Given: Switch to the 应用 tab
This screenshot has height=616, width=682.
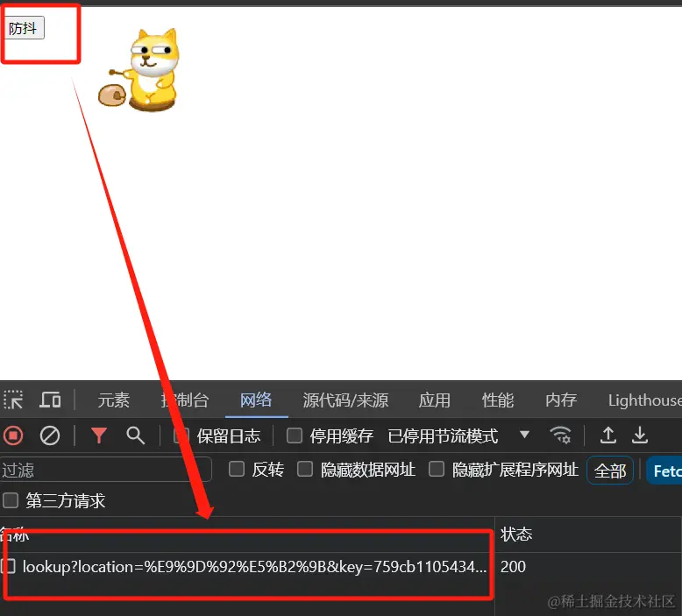Looking at the screenshot, I should point(435,400).
